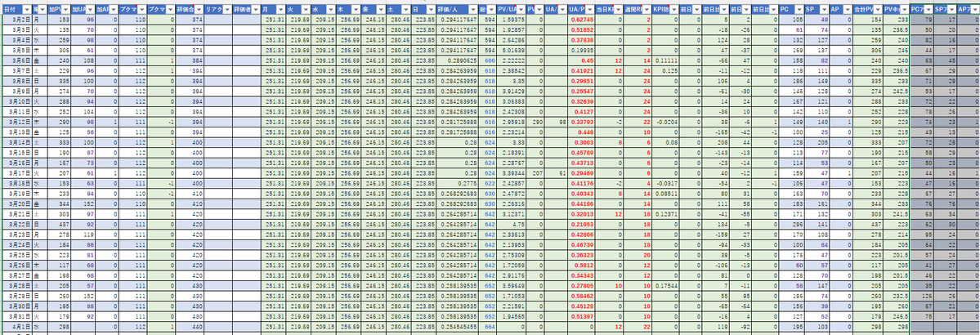Open the 火 column filter dropdown

tap(304, 10)
